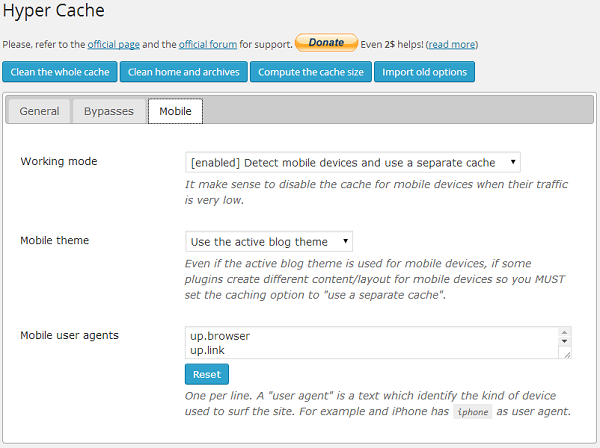Follow the read more link
The image size is (600, 448).
pyautogui.click(x=452, y=44)
